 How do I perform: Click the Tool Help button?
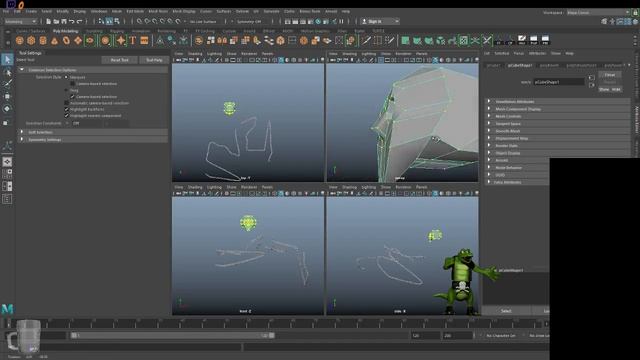coord(154,60)
